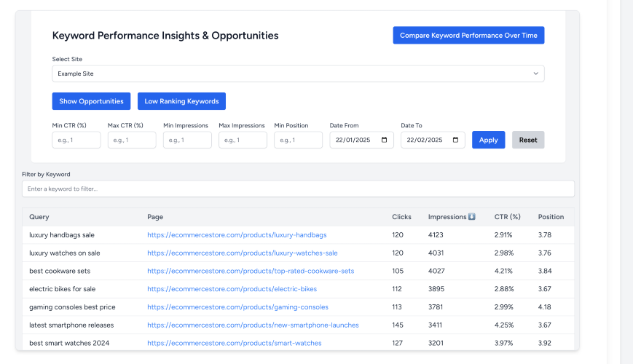Open the Select Site dropdown

298,74
